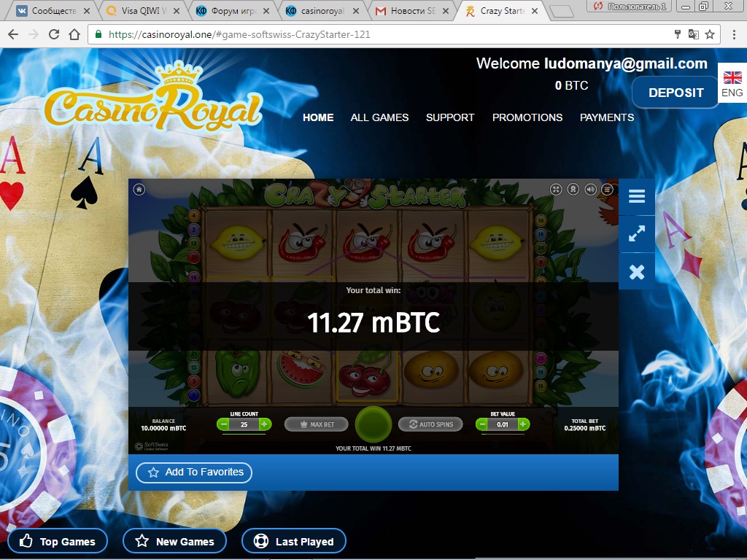Open the Support page
Image resolution: width=747 pixels, height=560 pixels.
pos(450,117)
